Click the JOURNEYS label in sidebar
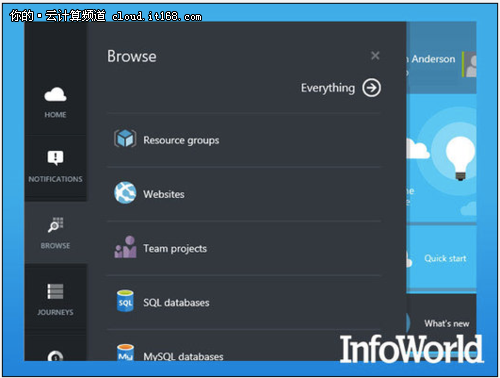This screenshot has width=500, height=378. (55, 312)
